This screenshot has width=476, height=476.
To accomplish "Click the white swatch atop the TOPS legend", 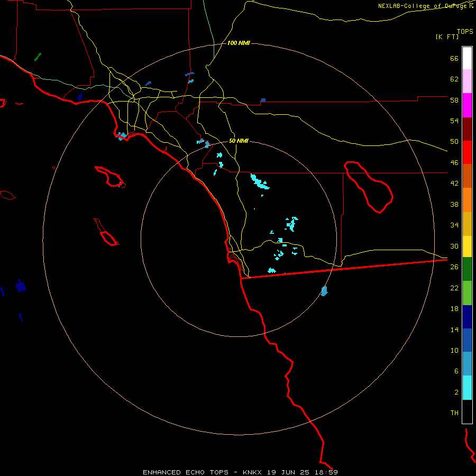I will 467,58.
